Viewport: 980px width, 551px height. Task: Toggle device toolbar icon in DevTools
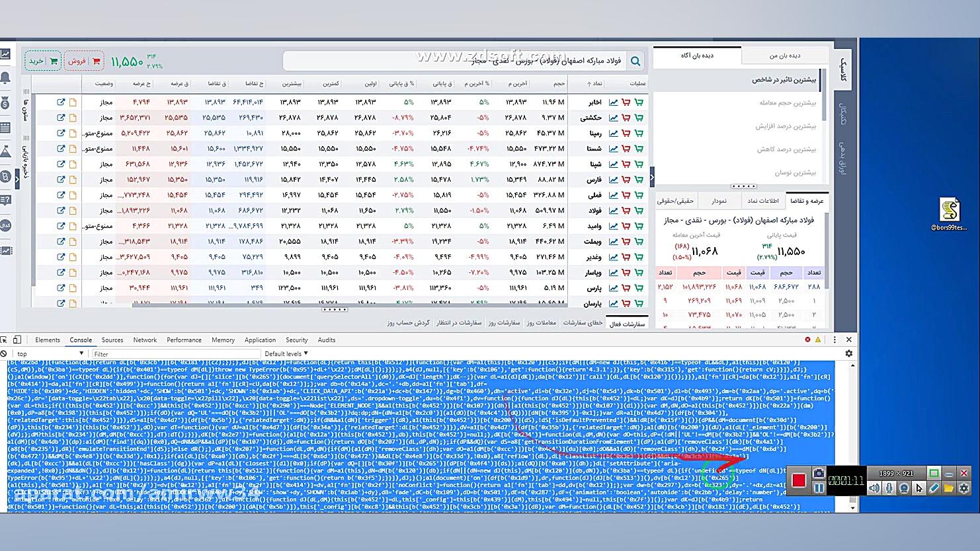(17, 340)
